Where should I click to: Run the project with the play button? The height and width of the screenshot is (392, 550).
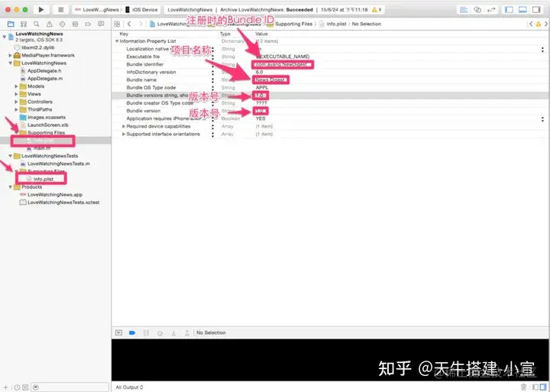pyautogui.click(x=41, y=9)
